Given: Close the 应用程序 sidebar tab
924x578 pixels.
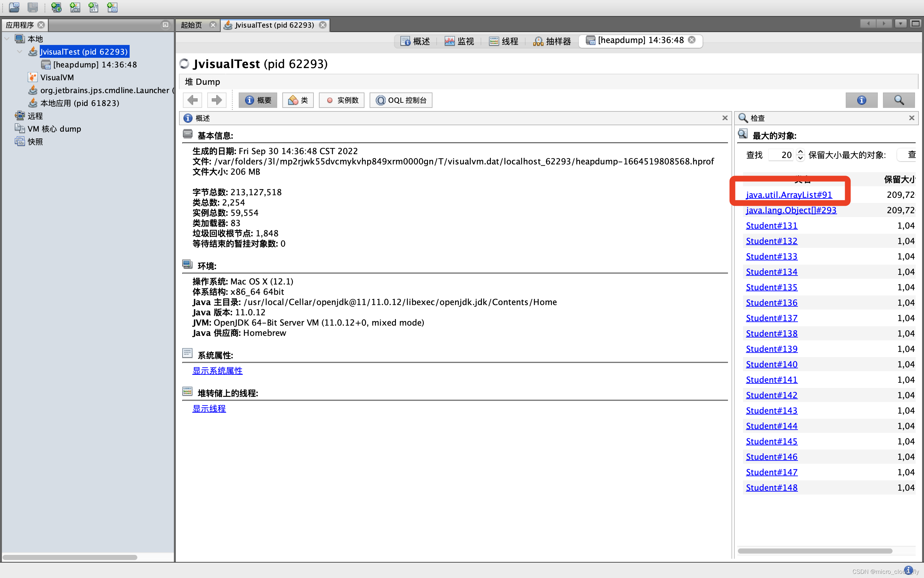Looking at the screenshot, I should tap(41, 25).
